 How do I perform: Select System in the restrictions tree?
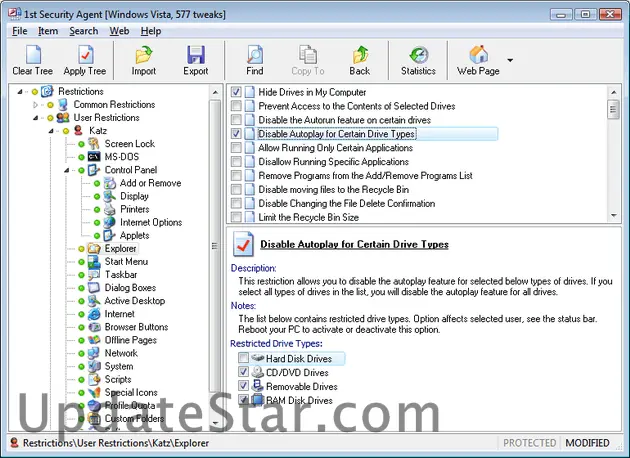[x=119, y=366]
